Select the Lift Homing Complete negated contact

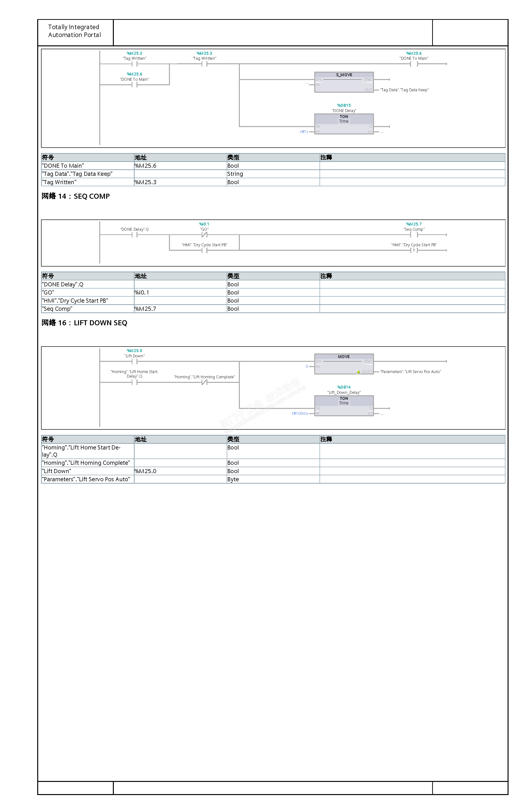pyautogui.click(x=204, y=382)
